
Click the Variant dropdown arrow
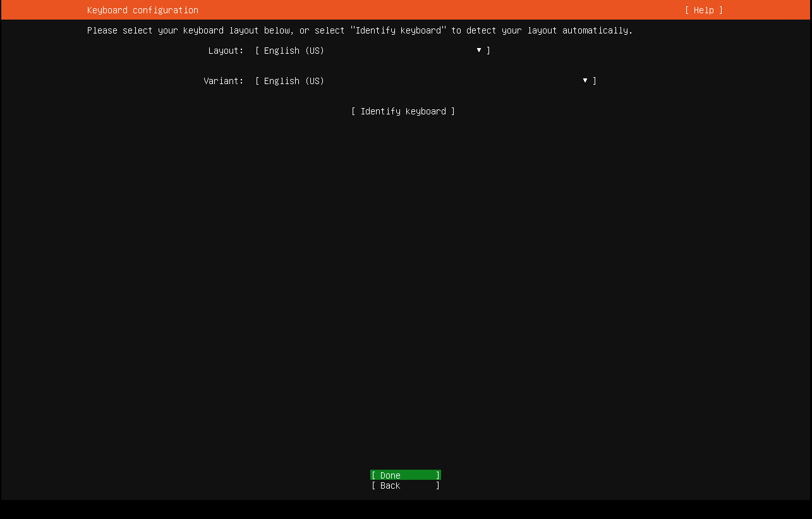coord(585,80)
